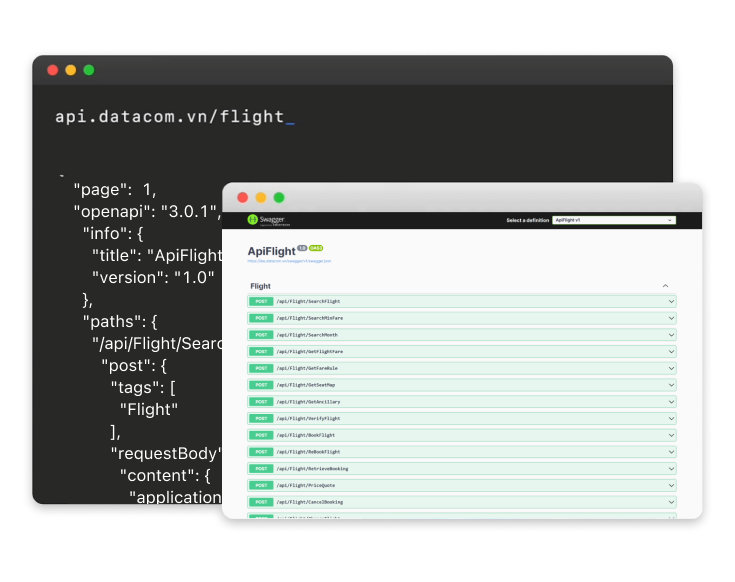
Task: Click the POST badge for SearchMinFare
Action: (261, 318)
